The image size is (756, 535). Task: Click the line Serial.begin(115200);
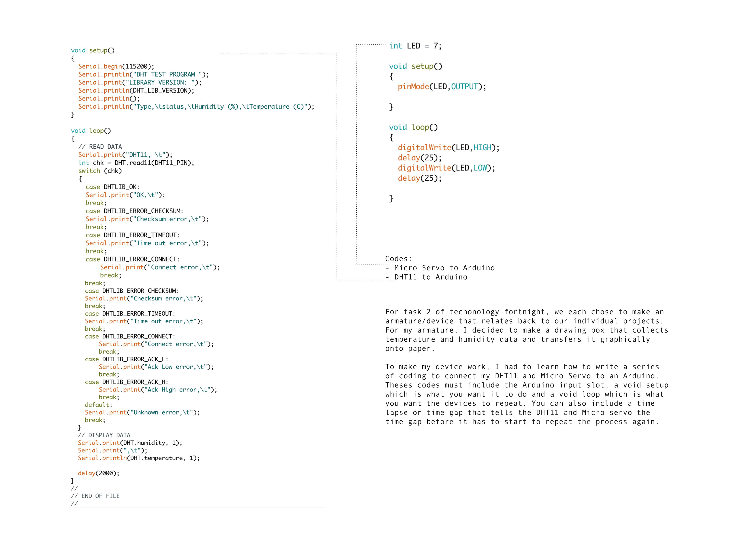pyautogui.click(x=116, y=66)
